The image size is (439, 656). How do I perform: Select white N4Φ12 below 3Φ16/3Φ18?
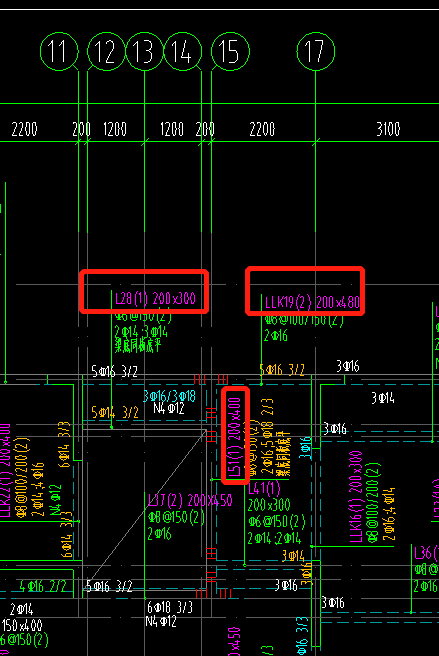coord(169,408)
